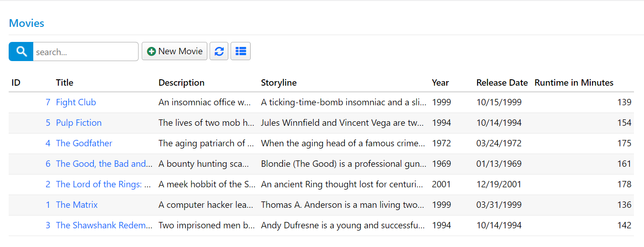
Task: Click runtime value 154
Action: [624, 123]
